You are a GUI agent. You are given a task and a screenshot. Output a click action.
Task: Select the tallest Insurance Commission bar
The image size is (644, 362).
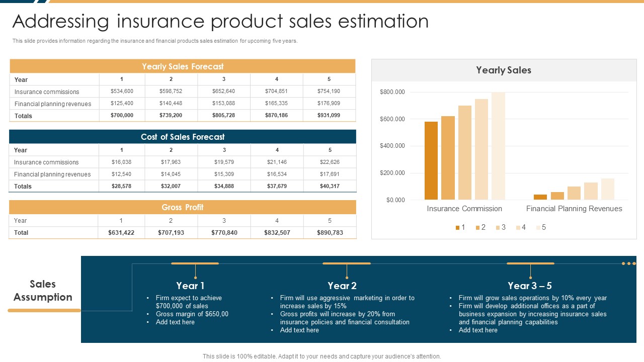498,146
